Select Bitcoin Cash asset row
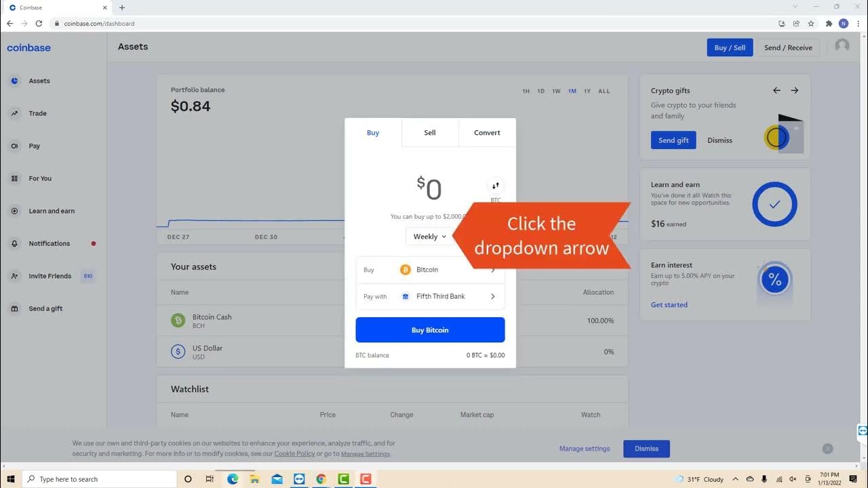The width and height of the screenshot is (868, 488). point(392,321)
